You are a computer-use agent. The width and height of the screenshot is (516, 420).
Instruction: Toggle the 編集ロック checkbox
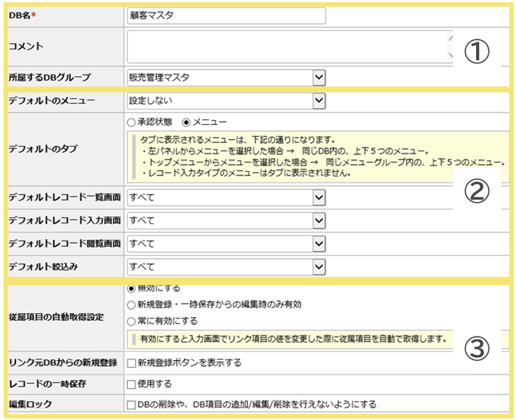coord(131,405)
